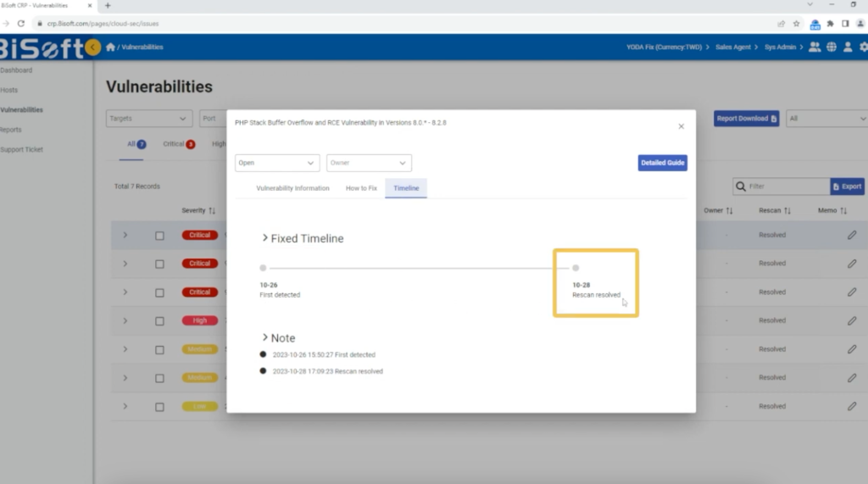
Task: Click the orange sidebar collapse arrow icon
Action: click(x=93, y=47)
